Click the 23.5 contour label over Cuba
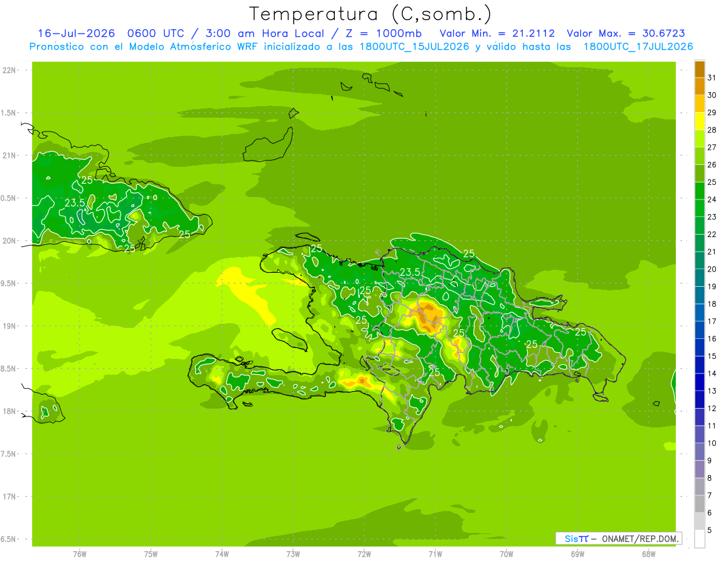This screenshot has height=562, width=728. [x=75, y=202]
